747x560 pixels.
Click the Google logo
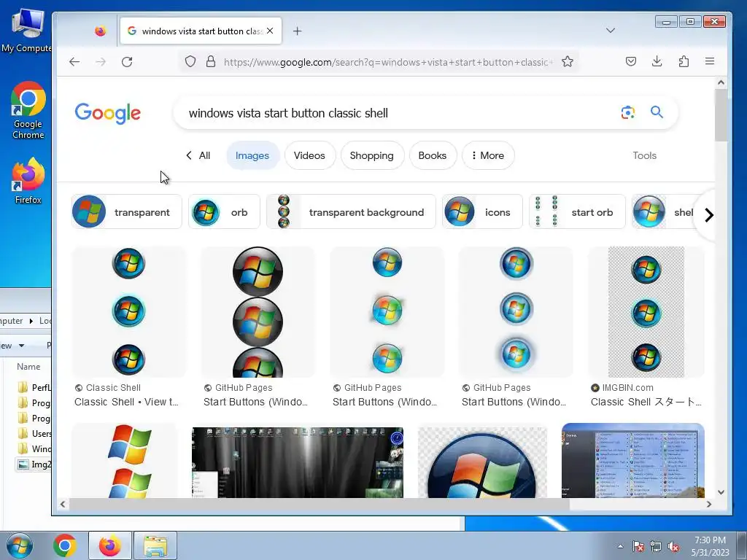pyautogui.click(x=108, y=113)
